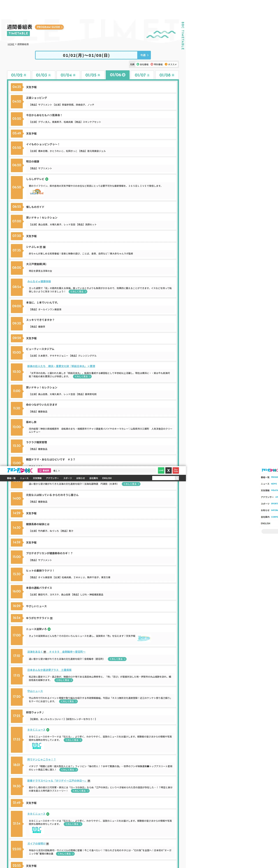Open the みんなｄｅ健康体操 program link
Screen dimensions: 278x868
click(x=39, y=281)
